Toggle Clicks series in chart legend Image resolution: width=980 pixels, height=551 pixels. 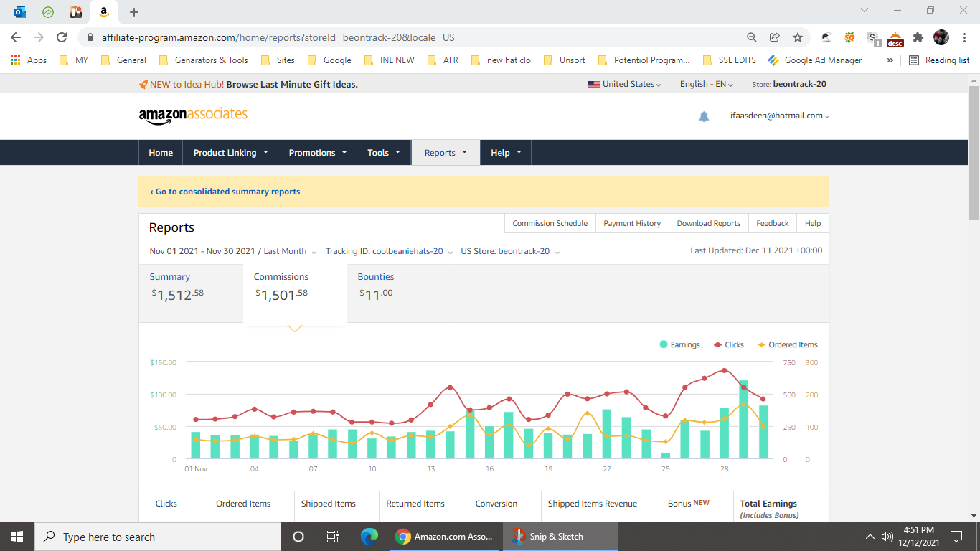[728, 345]
